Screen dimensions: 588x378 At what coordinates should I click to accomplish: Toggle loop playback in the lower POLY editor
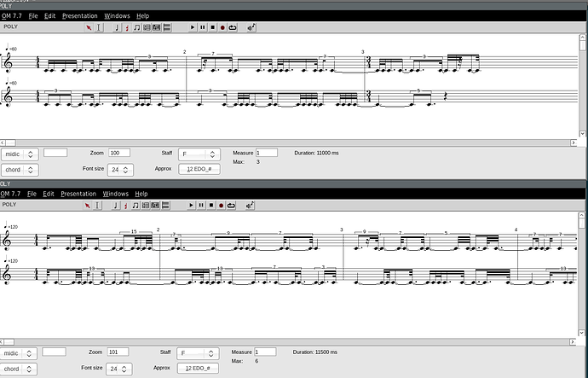click(232, 206)
